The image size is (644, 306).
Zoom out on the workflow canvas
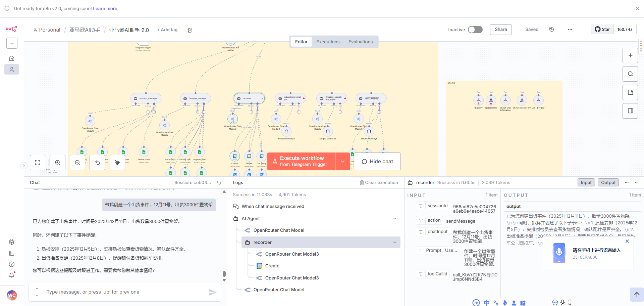77,163
